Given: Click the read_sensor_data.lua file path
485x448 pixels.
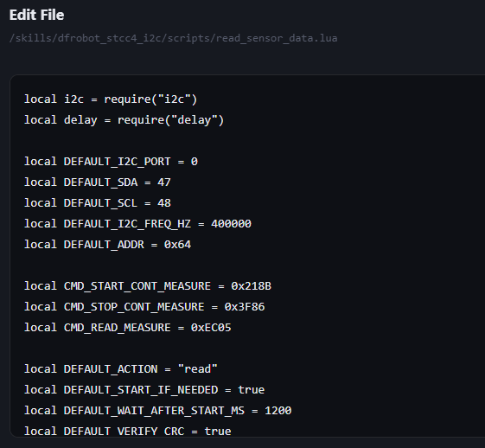Looking at the screenshot, I should [173, 38].
